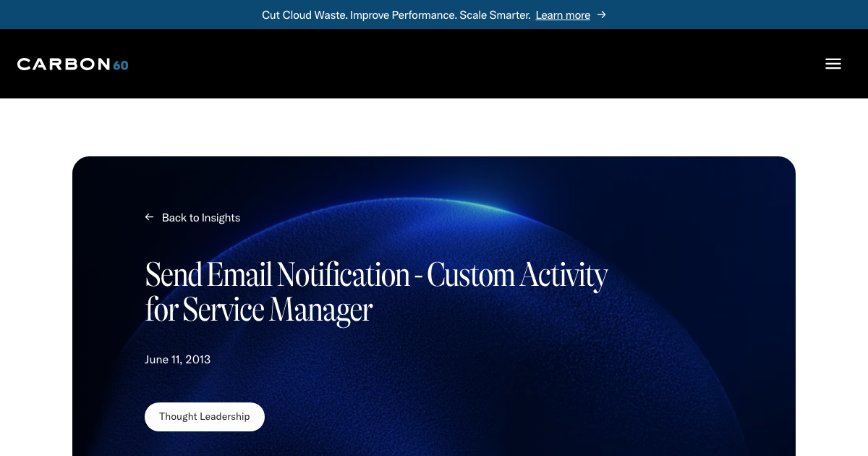Follow the Learn more link
Viewport: 868px width, 456px height.
[x=563, y=14]
